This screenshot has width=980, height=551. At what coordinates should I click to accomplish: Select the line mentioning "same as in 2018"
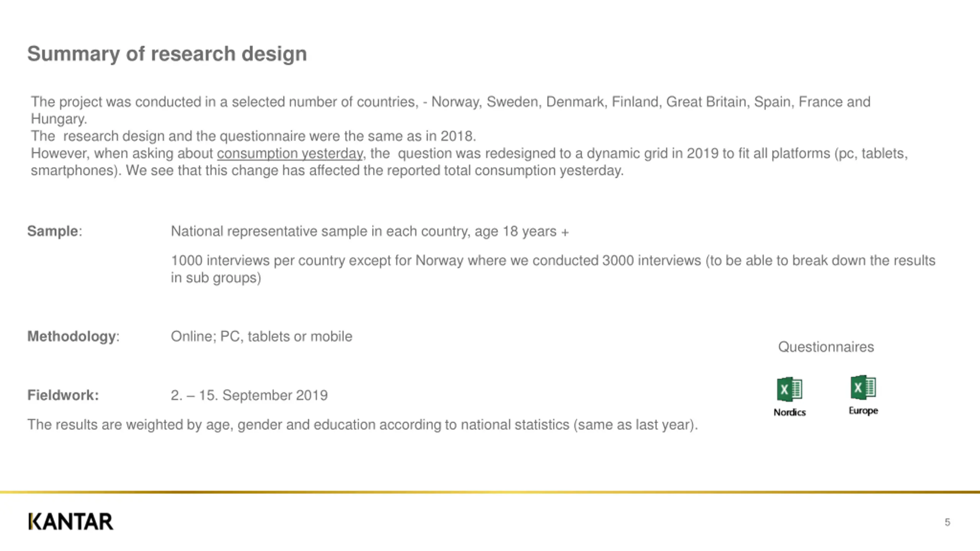point(253,136)
